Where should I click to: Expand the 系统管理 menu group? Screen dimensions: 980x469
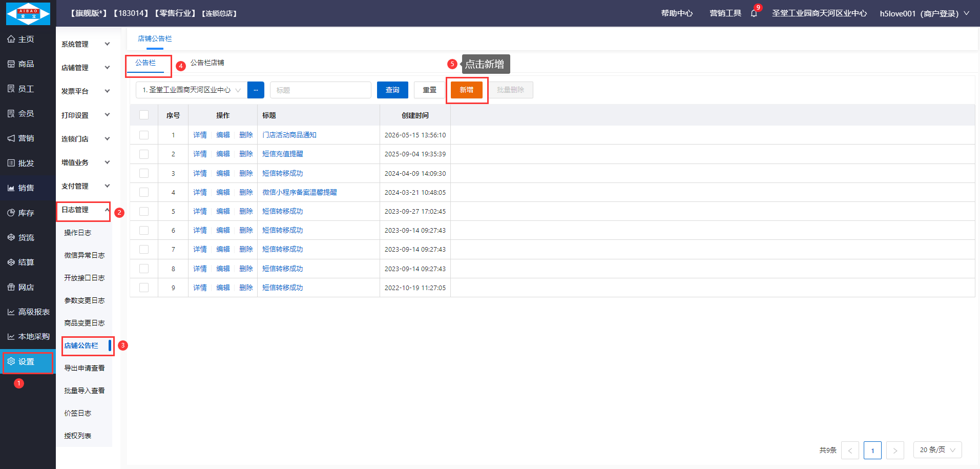(86, 44)
